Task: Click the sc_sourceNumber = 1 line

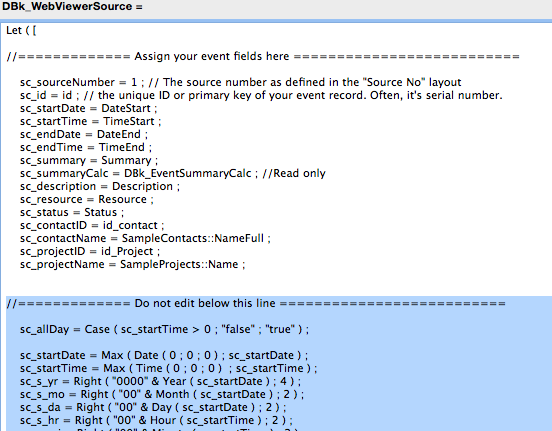Action: pyautogui.click(x=240, y=82)
